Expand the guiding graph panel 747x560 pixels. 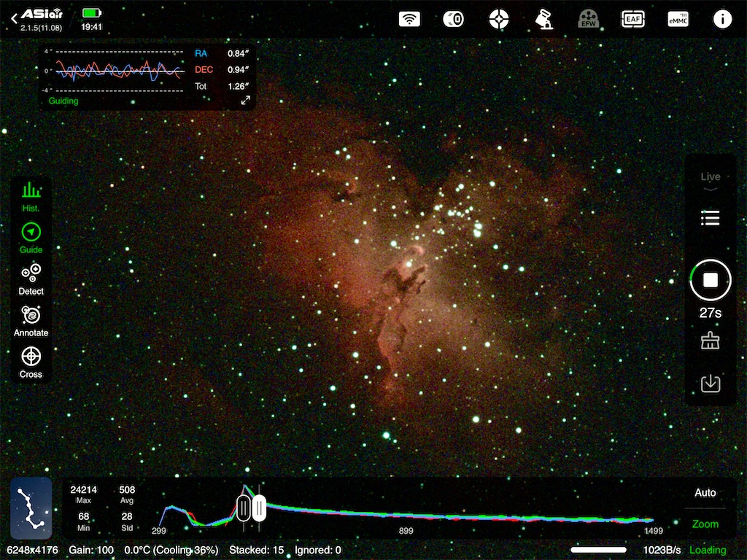245,100
